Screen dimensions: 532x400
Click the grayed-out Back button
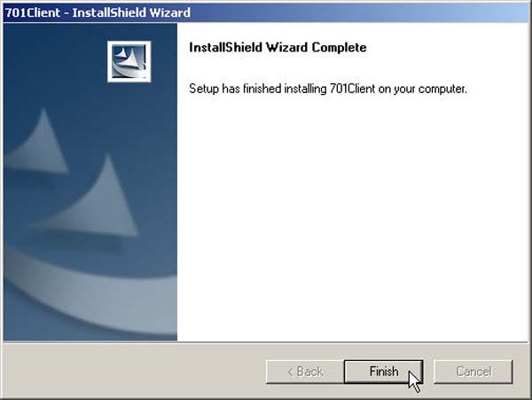pyautogui.click(x=305, y=372)
